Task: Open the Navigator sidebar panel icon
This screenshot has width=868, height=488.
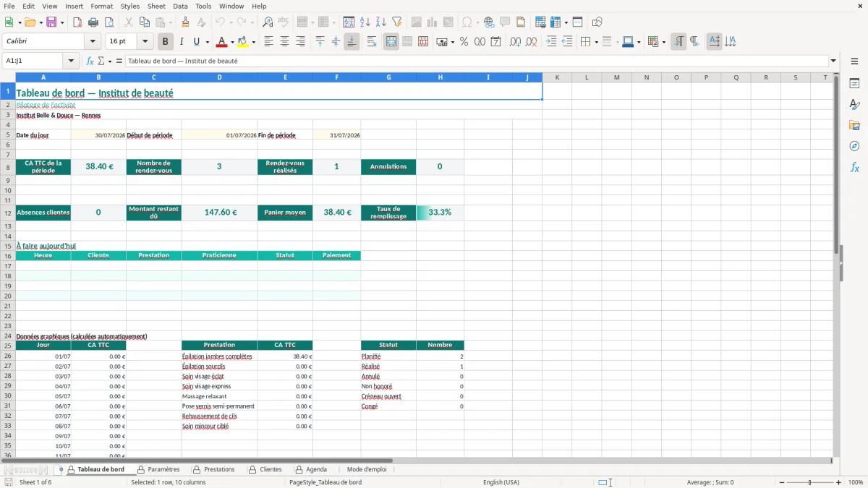Action: tap(854, 146)
